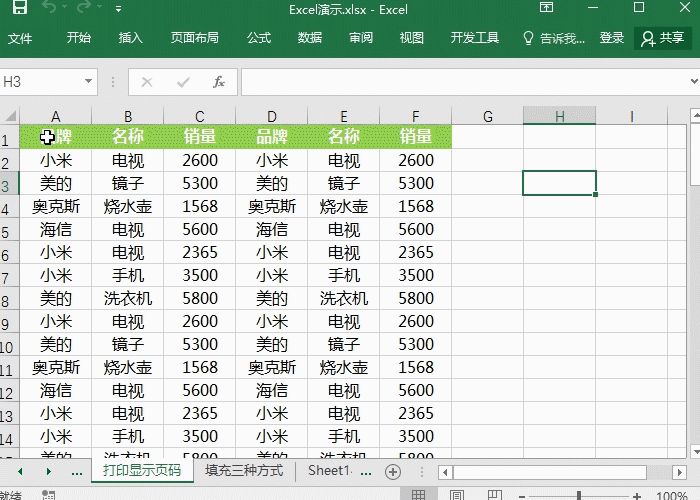Click the fill handle of cell H3

pyautogui.click(x=596, y=195)
